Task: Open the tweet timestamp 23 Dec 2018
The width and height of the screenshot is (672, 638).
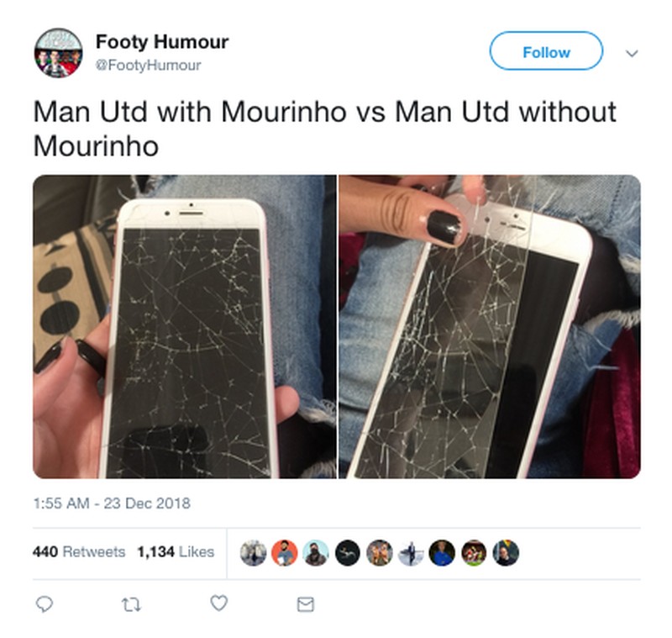Action: click(112, 503)
